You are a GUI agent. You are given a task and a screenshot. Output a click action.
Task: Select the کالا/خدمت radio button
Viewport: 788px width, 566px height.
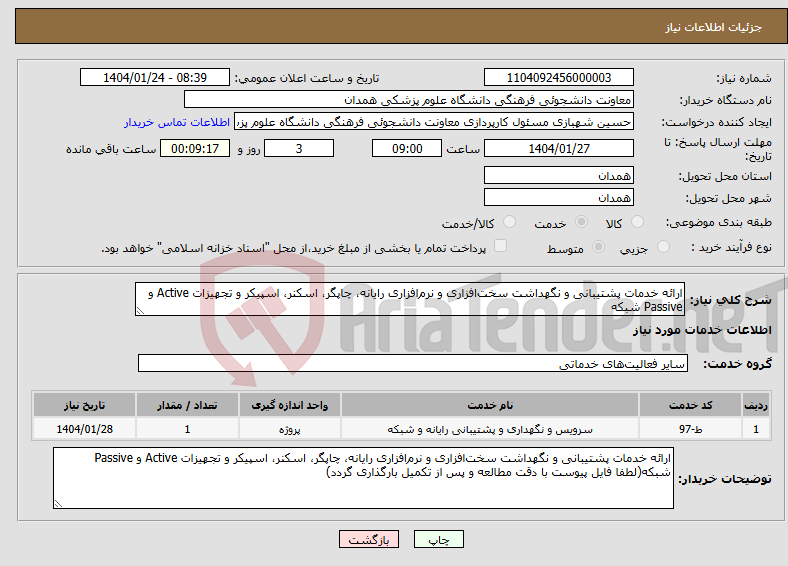(509, 222)
